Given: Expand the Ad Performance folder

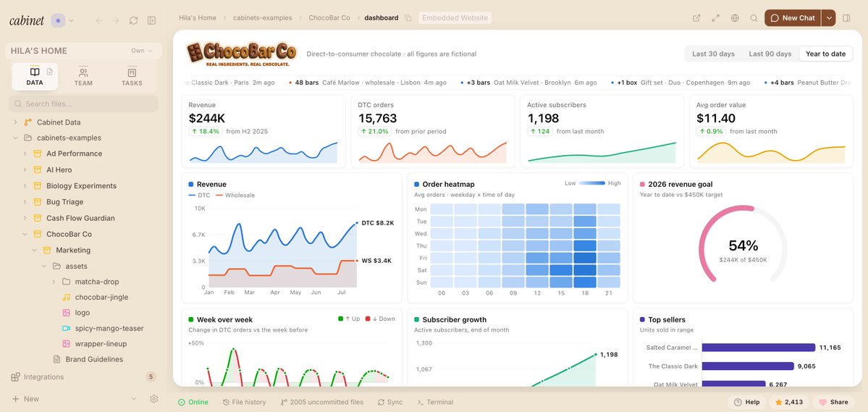Looking at the screenshot, I should [x=25, y=154].
